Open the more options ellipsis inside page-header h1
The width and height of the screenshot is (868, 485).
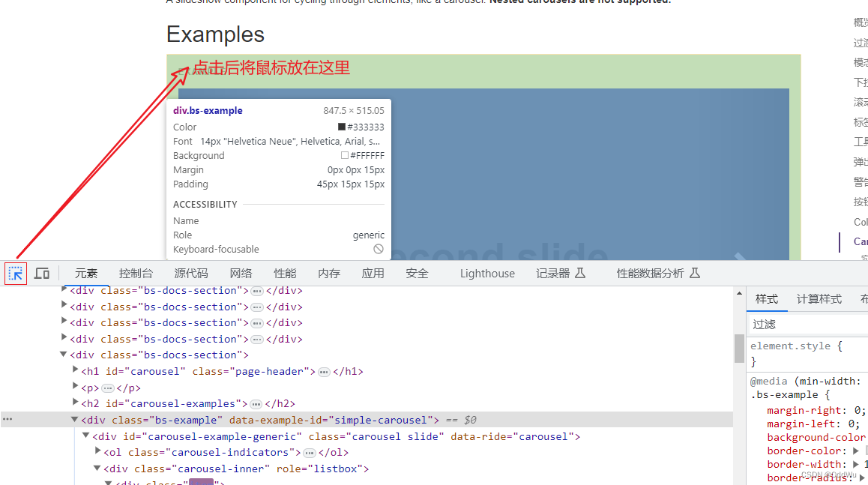pyautogui.click(x=323, y=370)
